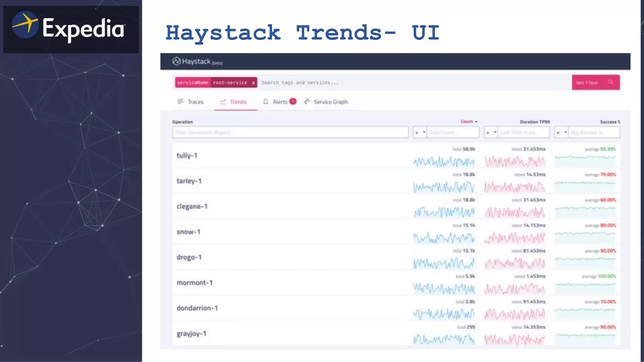Sort by the Count column header

click(x=467, y=122)
